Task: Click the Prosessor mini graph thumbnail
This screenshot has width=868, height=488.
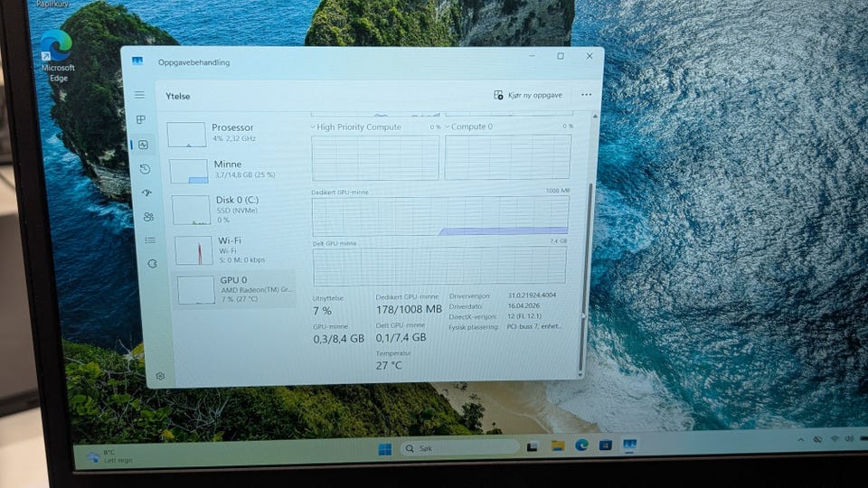Action: point(186,135)
